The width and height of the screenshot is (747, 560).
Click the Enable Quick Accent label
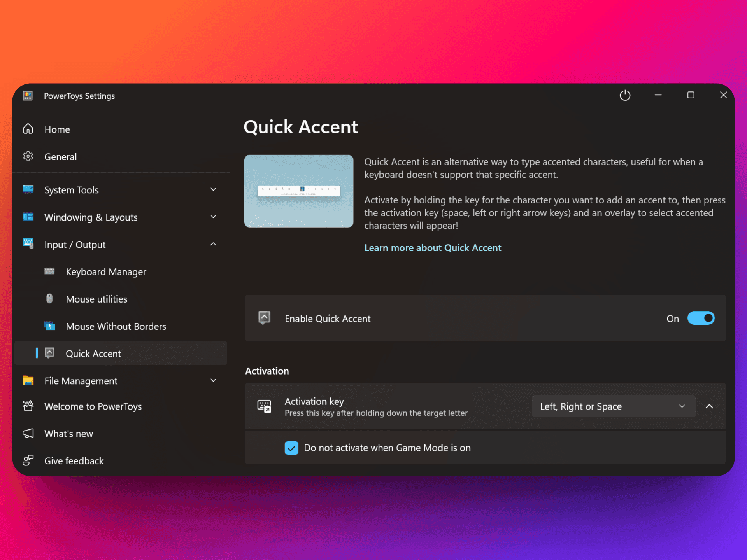[328, 318]
